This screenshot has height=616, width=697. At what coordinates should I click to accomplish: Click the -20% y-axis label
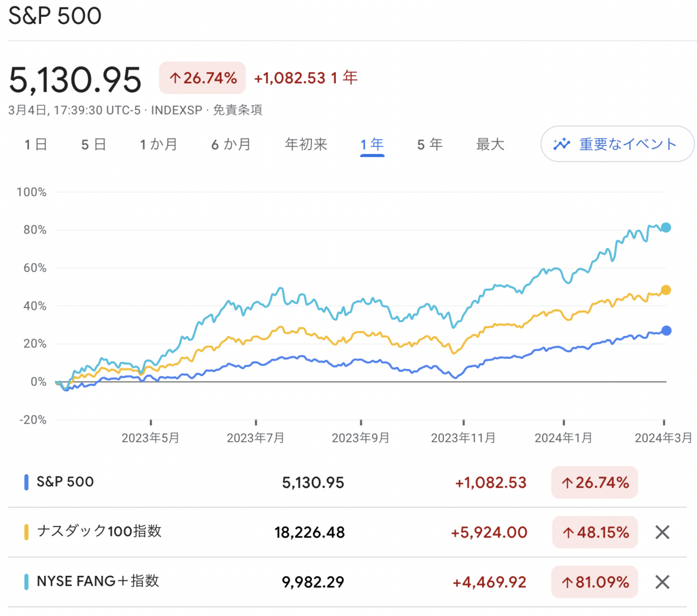pyautogui.click(x=33, y=420)
